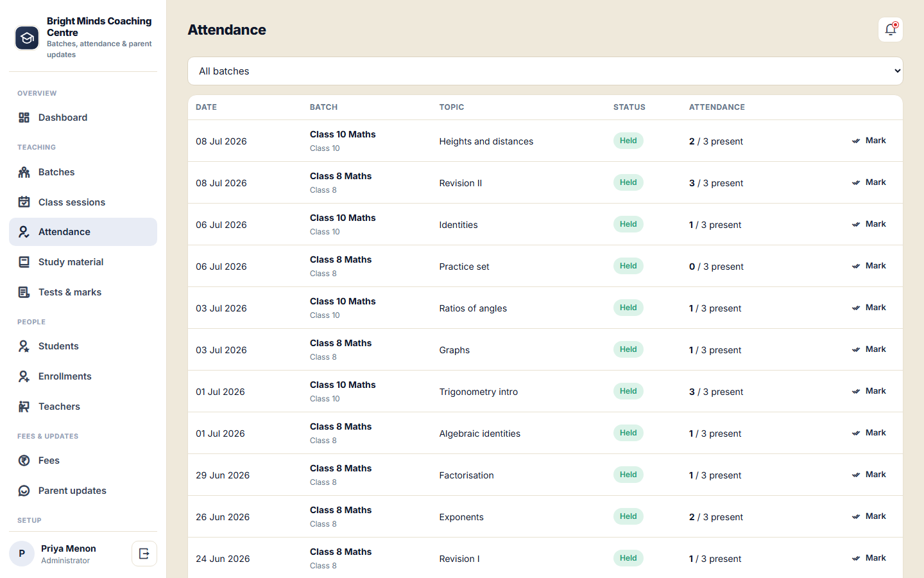
Task: Click the Dashboard grid icon
Action: [x=24, y=118]
